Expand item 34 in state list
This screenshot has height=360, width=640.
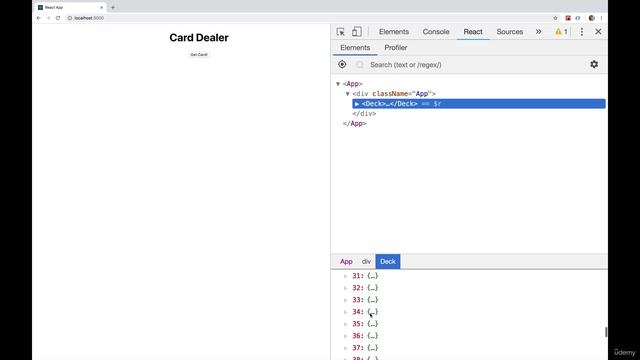tap(346, 312)
